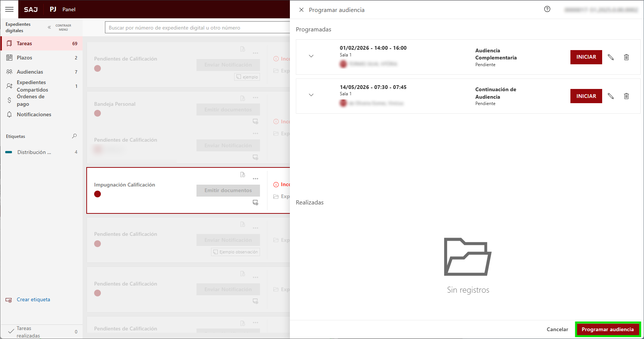Open more options on Impugnación Calificación card
The image size is (644, 339).
point(256,179)
